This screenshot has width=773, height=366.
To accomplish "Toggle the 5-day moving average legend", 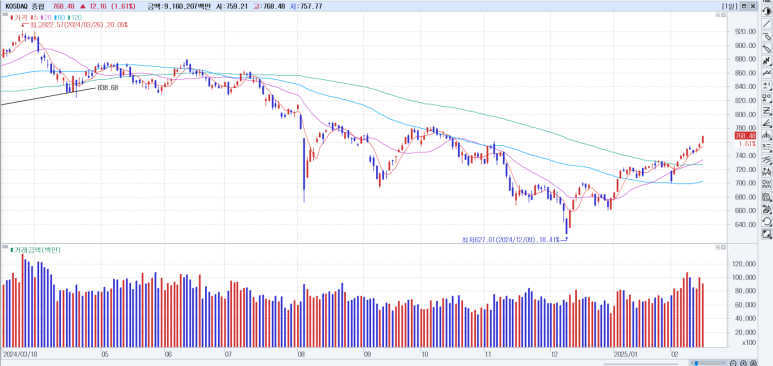I will click(35, 17).
